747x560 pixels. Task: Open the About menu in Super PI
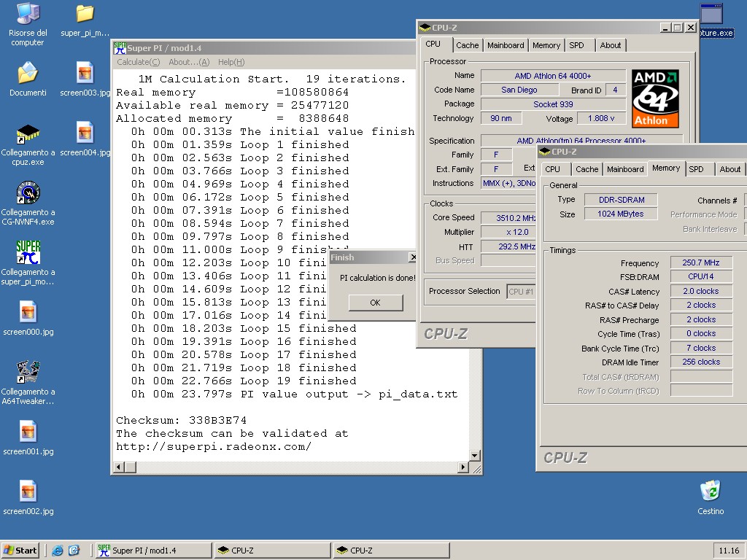189,62
